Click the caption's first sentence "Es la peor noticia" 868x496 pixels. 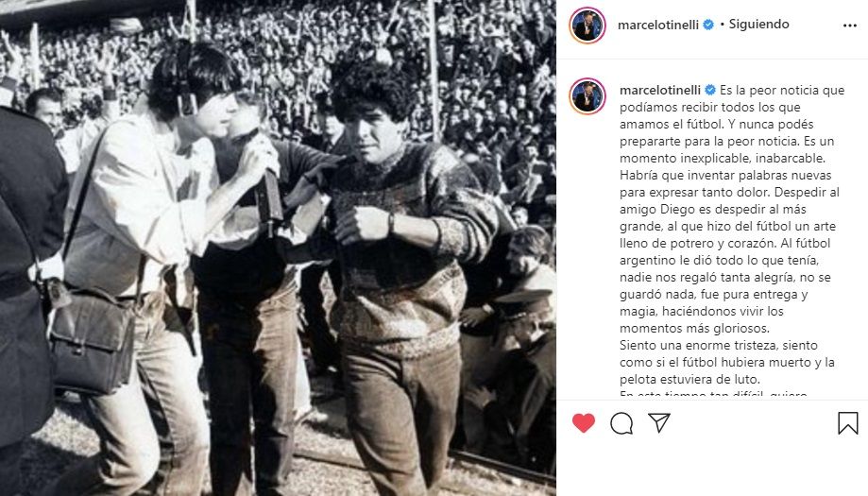[x=782, y=90]
